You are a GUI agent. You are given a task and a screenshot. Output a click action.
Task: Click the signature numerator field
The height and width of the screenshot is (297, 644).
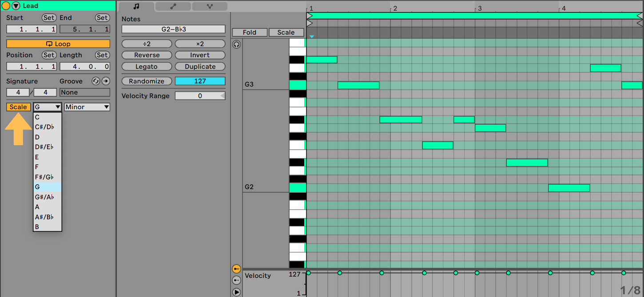tap(18, 92)
